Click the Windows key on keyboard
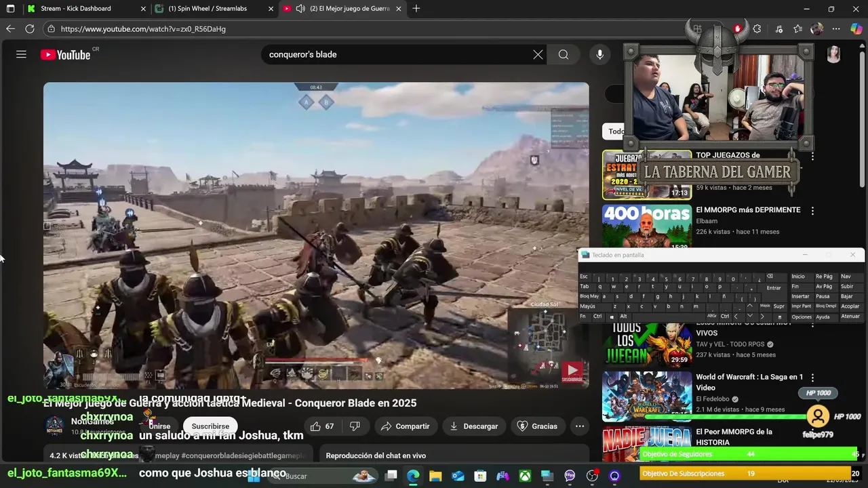Image resolution: width=868 pixels, height=488 pixels. pos(611,317)
